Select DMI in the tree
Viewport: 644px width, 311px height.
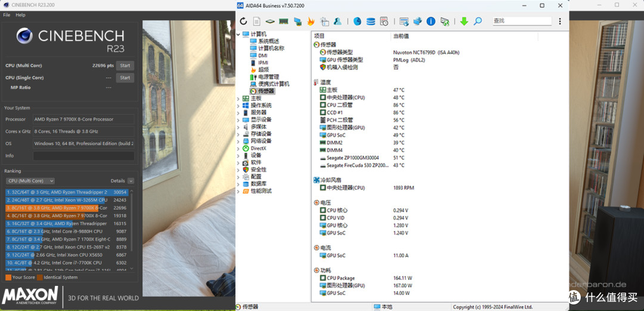pyautogui.click(x=263, y=56)
